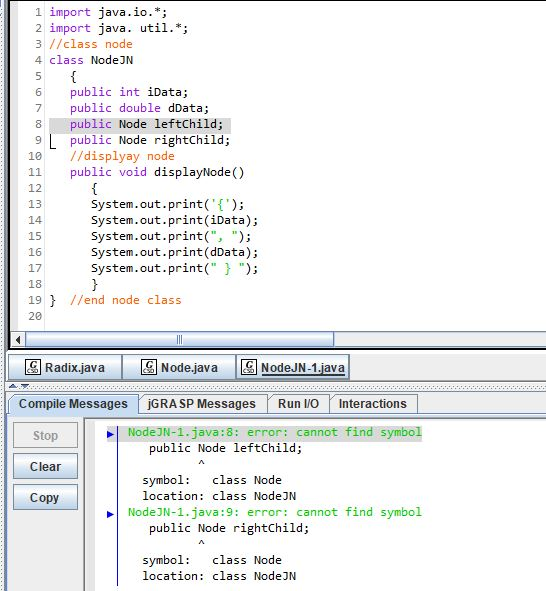Click the CSD icon on Radix.java tab
This screenshot has height=591, width=546.
[x=33, y=367]
